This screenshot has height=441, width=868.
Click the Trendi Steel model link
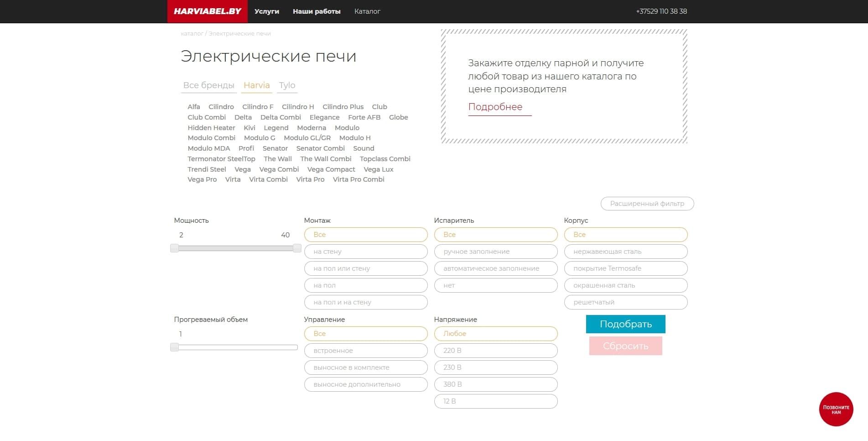click(x=207, y=169)
